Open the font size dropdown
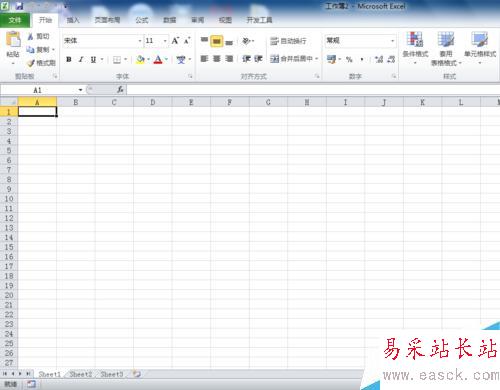Screen dimensions: 500x390 [165, 41]
